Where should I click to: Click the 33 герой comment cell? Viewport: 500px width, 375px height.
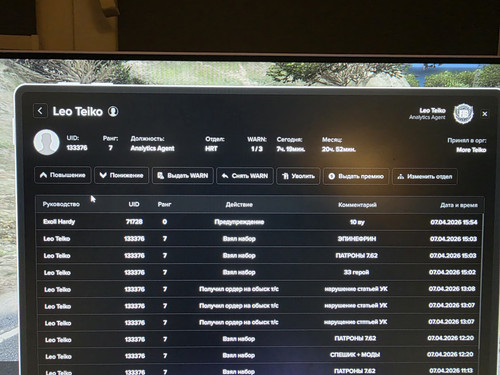[x=356, y=272]
